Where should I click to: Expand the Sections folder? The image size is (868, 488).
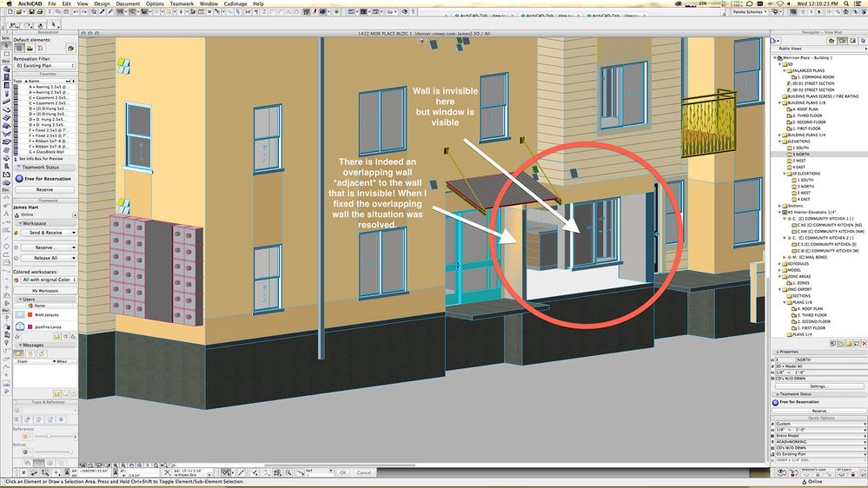(780, 206)
